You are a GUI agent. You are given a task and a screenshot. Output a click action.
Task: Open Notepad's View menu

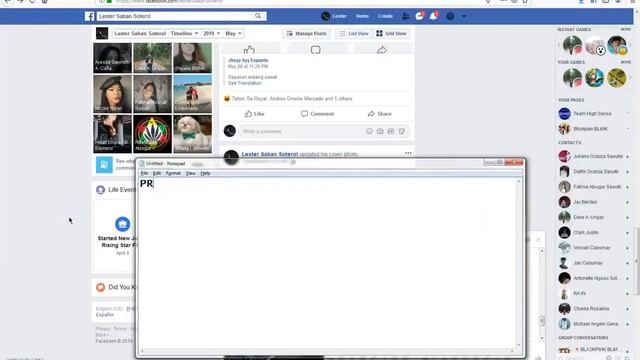click(x=191, y=173)
